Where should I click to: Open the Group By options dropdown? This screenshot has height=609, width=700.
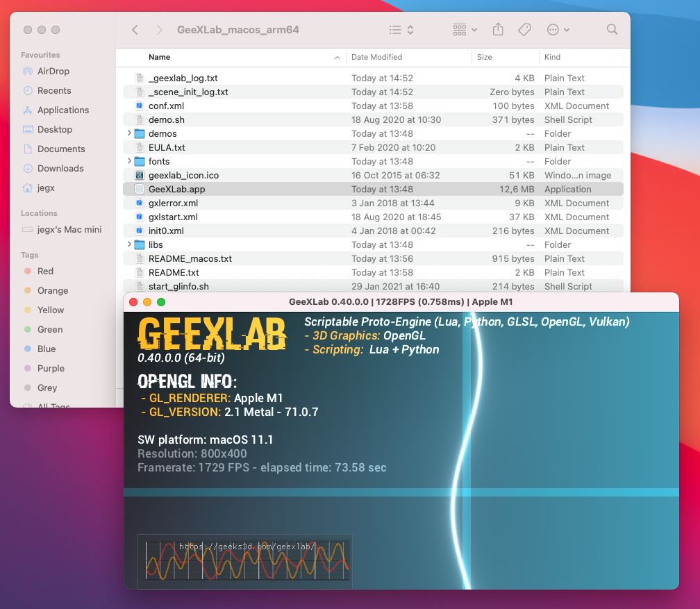pos(465,30)
